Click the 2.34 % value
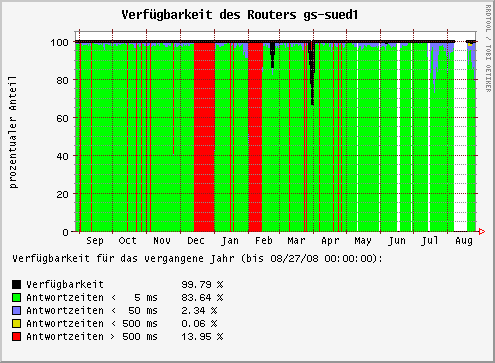Image resolution: width=495 pixels, height=363 pixels. [x=199, y=311]
